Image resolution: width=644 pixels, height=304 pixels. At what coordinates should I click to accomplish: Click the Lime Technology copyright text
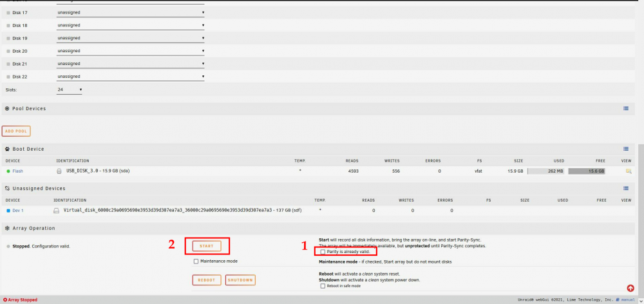click(566, 300)
